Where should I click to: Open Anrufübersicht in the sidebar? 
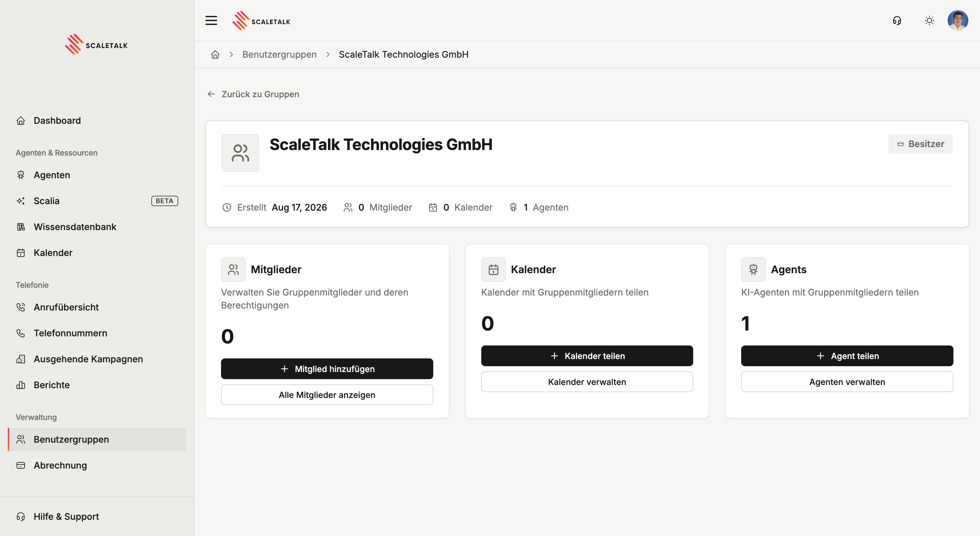point(97,307)
